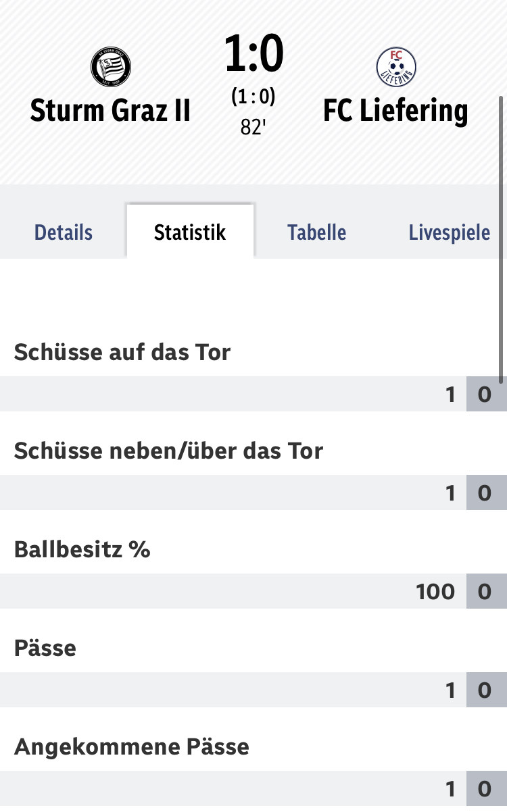The image size is (507, 812).
Task: Click the Ballbesitz % label
Action: [x=82, y=549]
